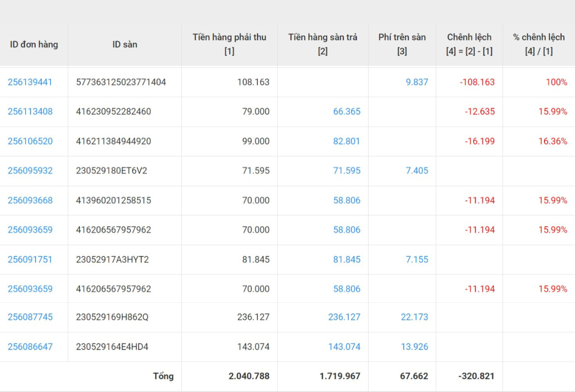Image resolution: width=575 pixels, height=392 pixels.
Task: Click the 7.155 fee value
Action: point(417,259)
